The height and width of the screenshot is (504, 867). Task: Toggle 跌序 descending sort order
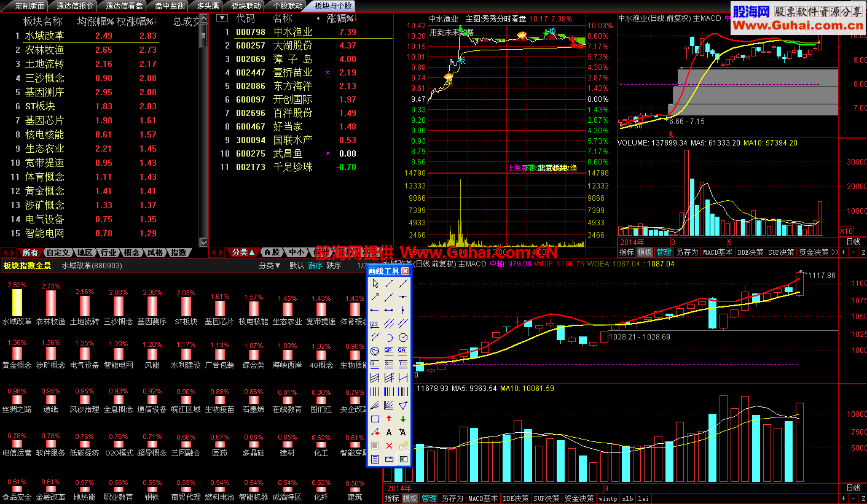tap(334, 266)
